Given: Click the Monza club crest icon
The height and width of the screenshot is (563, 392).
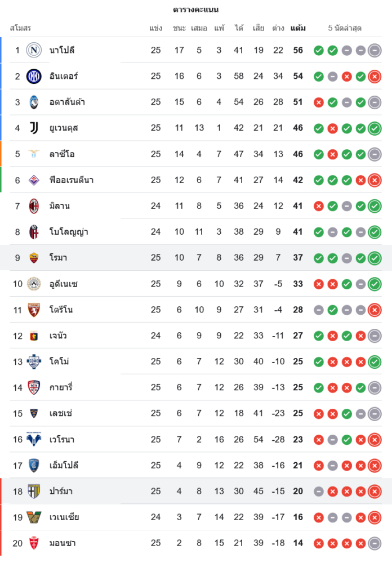Looking at the screenshot, I should (34, 543).
